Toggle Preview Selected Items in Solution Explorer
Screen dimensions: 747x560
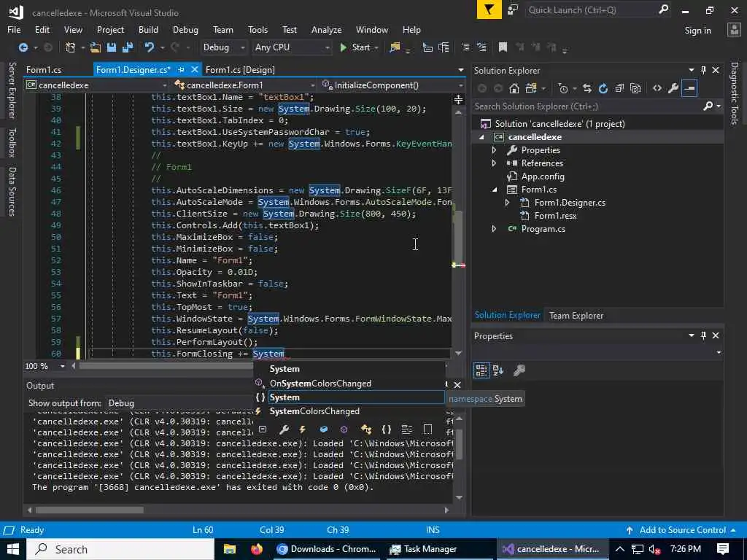coord(689,88)
